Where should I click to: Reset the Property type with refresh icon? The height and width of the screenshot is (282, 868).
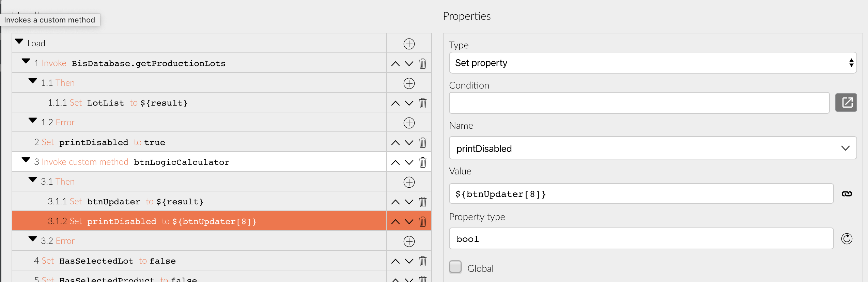click(x=847, y=239)
